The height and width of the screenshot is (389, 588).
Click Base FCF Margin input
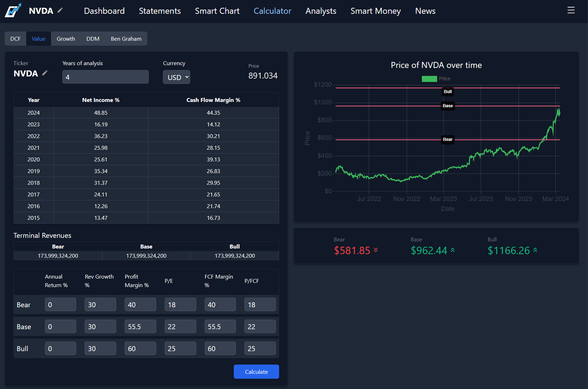(x=220, y=326)
